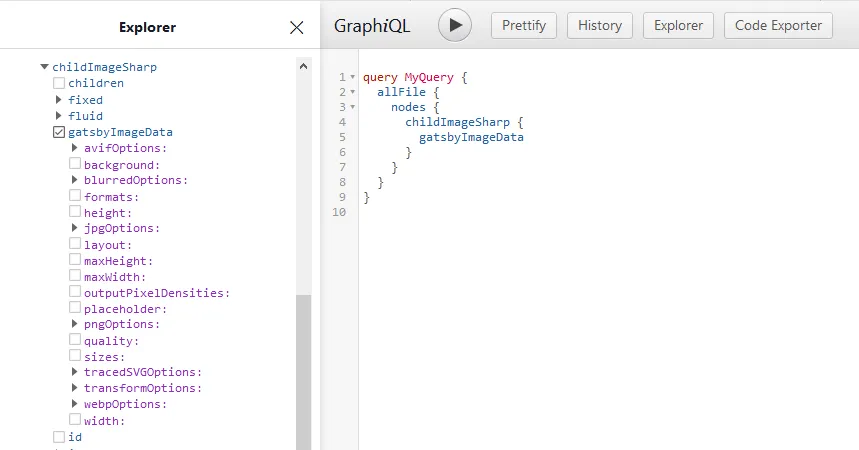Check the id field checkbox
The width and height of the screenshot is (859, 450).
59,437
